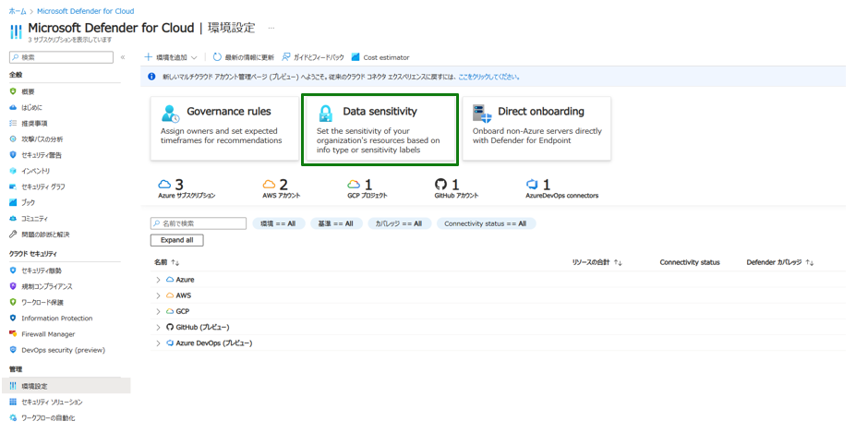Click the ワークフローの自動化 gear icon
This screenshot has height=433, width=868.
[13, 417]
